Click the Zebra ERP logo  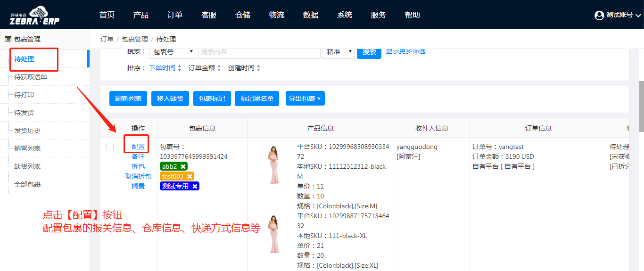(35, 15)
